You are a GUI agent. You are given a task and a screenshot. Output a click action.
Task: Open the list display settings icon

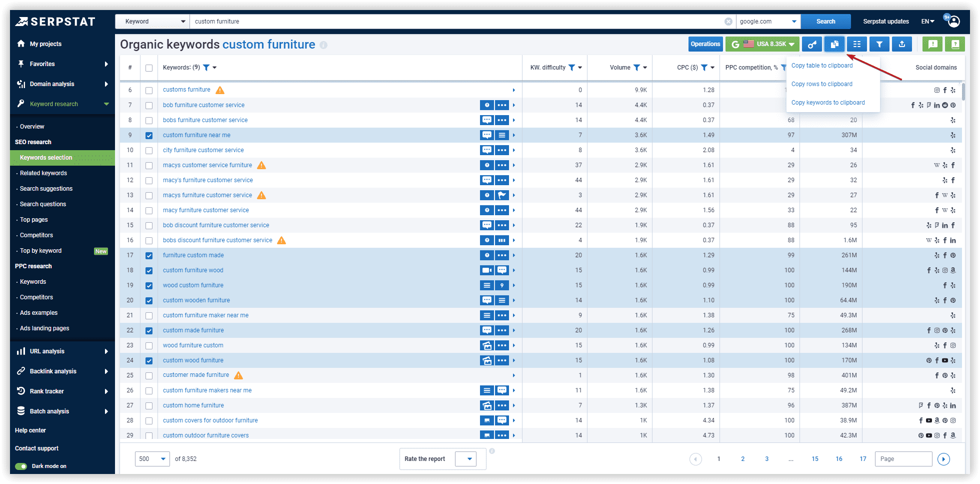click(x=857, y=44)
